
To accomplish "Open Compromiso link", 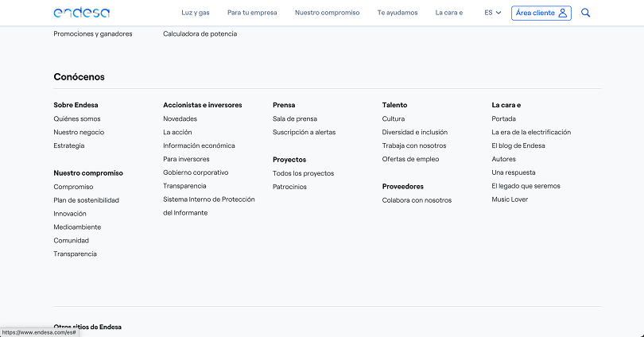I will [x=73, y=187].
